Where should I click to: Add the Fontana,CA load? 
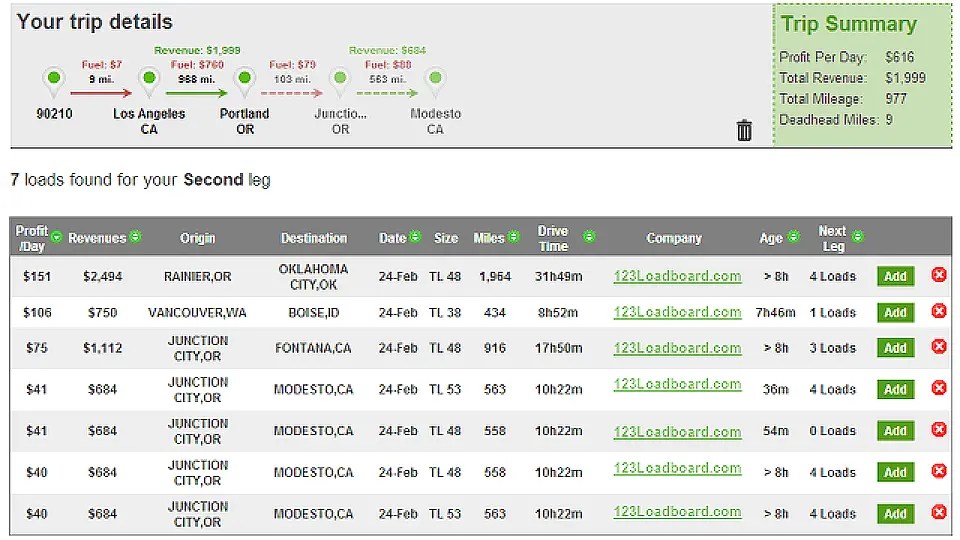(895, 348)
